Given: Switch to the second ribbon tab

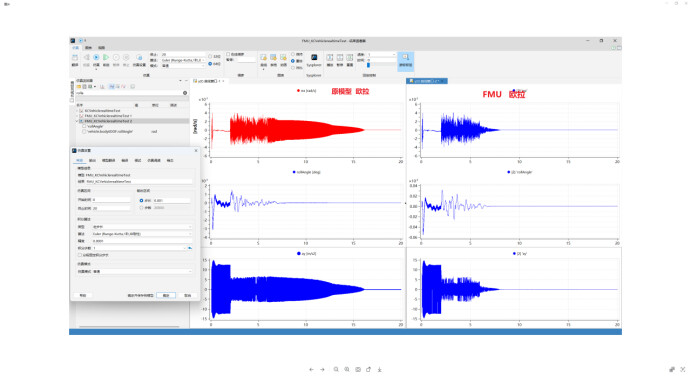Looking at the screenshot, I should point(88,48).
